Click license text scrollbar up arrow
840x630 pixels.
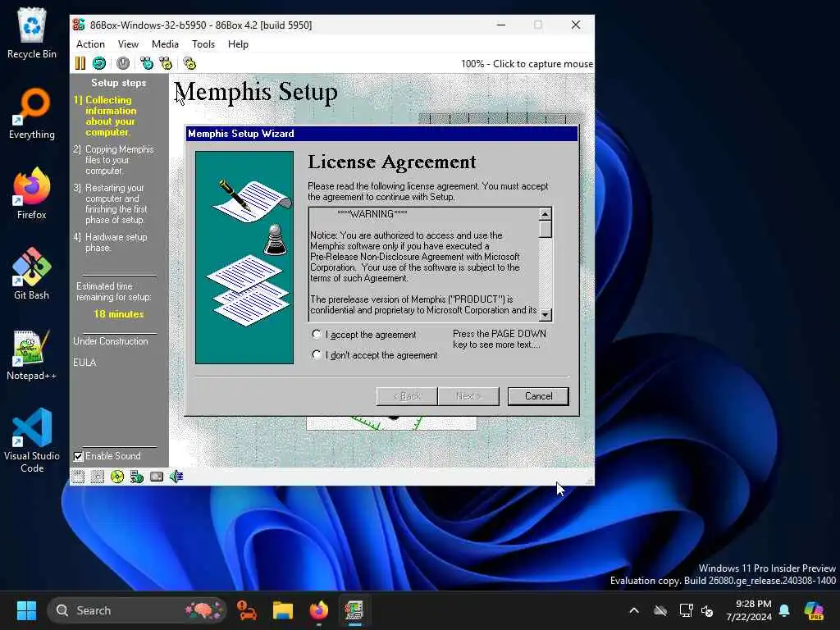545,214
